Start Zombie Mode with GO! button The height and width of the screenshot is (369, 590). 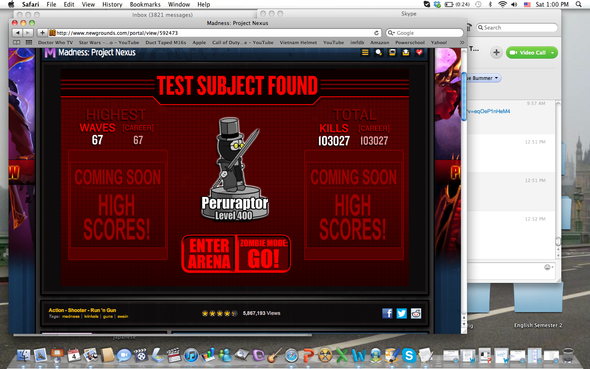pos(263,254)
